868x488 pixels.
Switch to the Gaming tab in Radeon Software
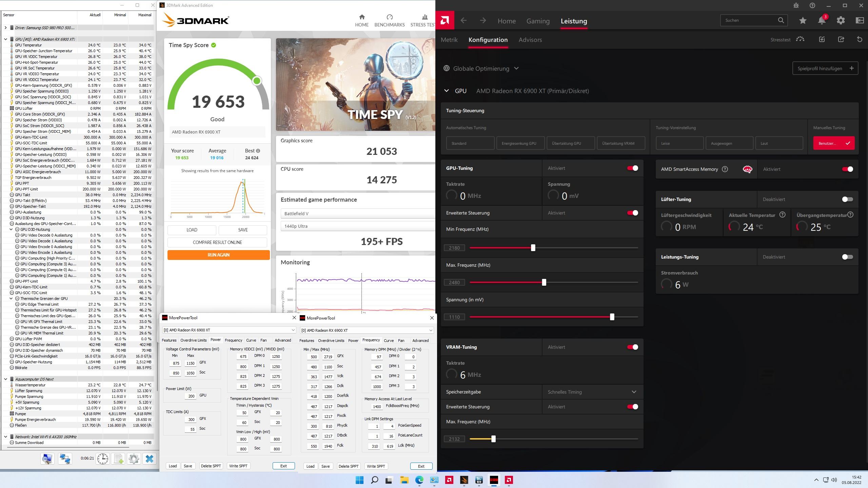click(x=538, y=21)
